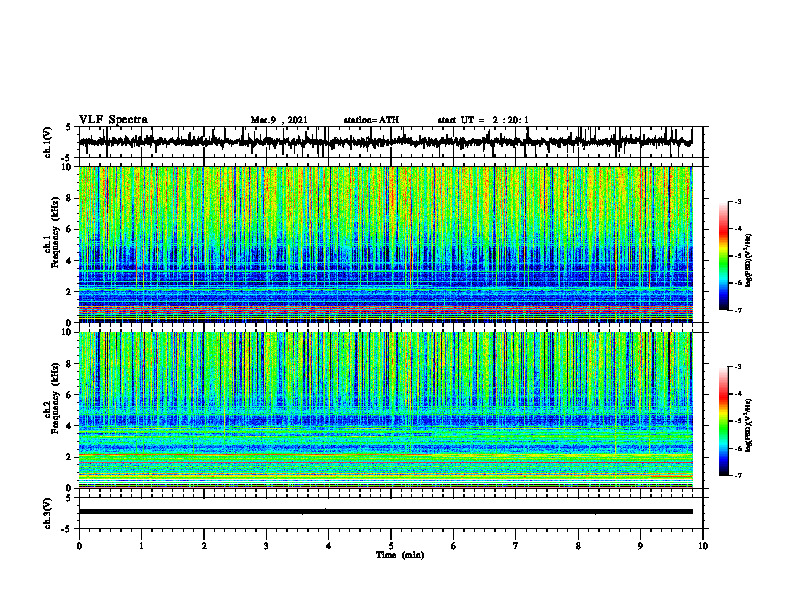Click the "-3" label on ch.1 colorbar
The image size is (792, 612).
(737, 201)
